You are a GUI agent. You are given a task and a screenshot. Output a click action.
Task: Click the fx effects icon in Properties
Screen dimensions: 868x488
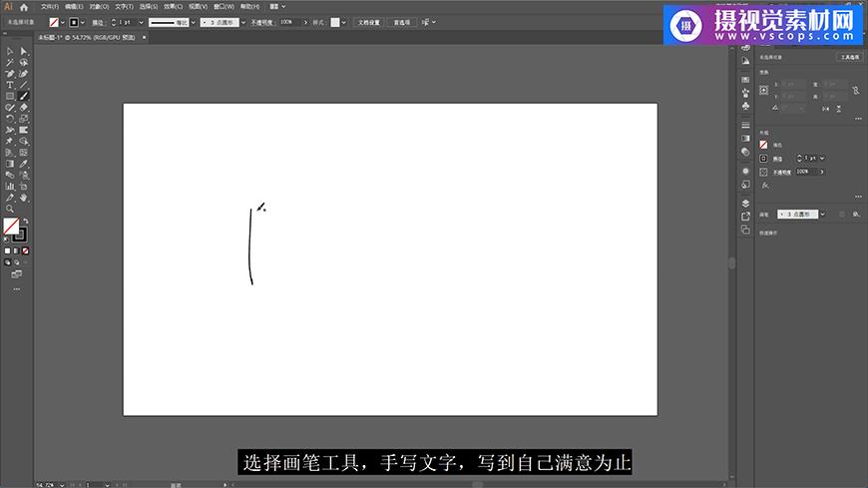765,186
